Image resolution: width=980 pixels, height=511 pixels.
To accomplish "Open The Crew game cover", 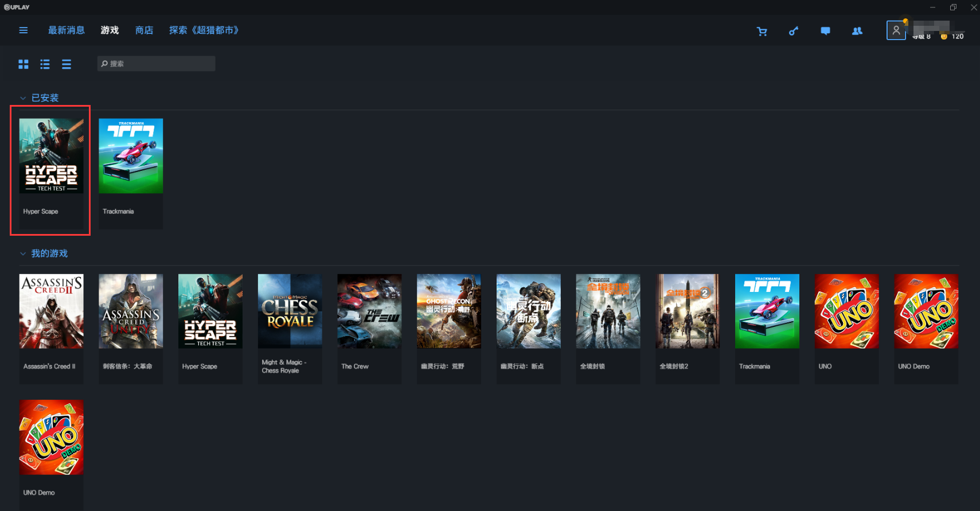I will pos(369,311).
